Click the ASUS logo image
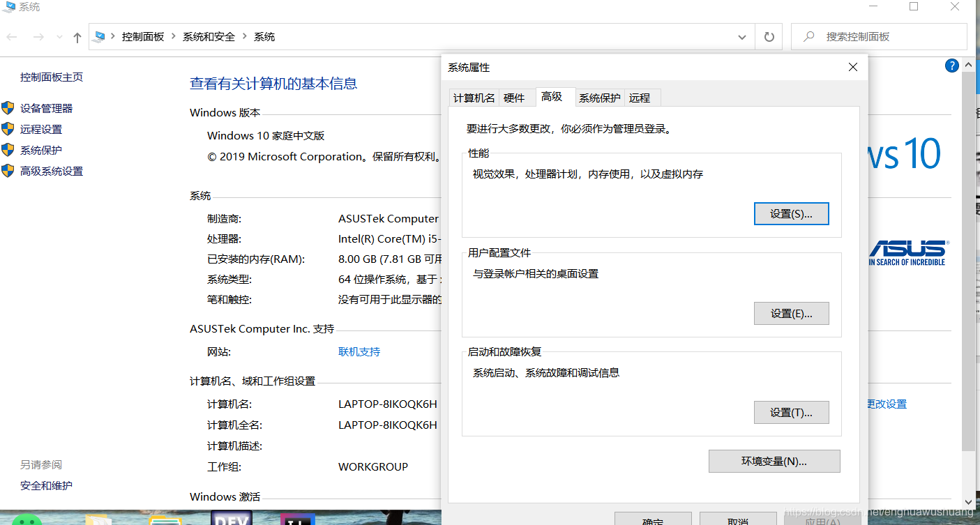 click(907, 252)
